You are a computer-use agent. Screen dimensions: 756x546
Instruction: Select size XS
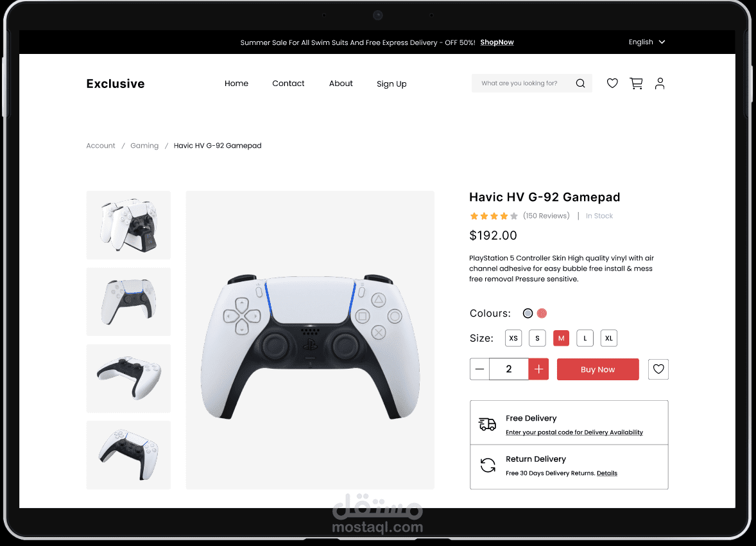(513, 338)
